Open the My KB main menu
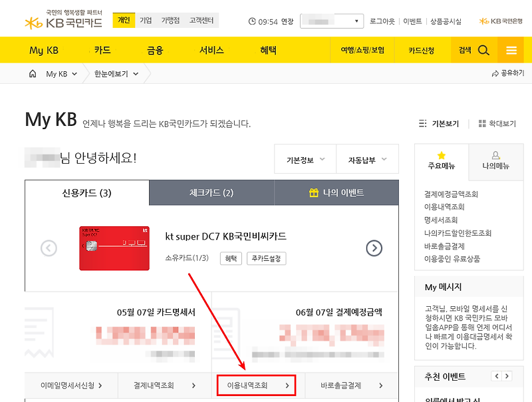The width and height of the screenshot is (532, 402). tap(44, 51)
